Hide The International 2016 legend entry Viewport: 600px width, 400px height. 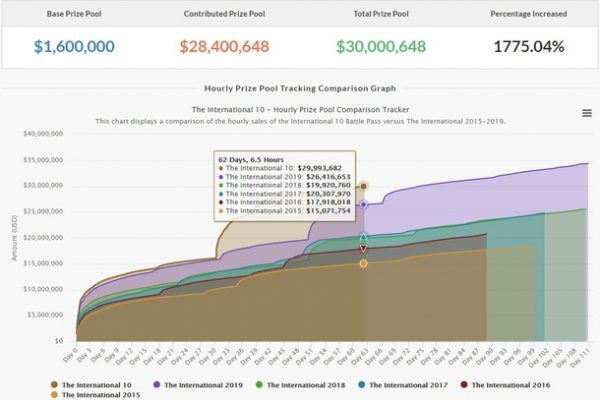point(505,385)
